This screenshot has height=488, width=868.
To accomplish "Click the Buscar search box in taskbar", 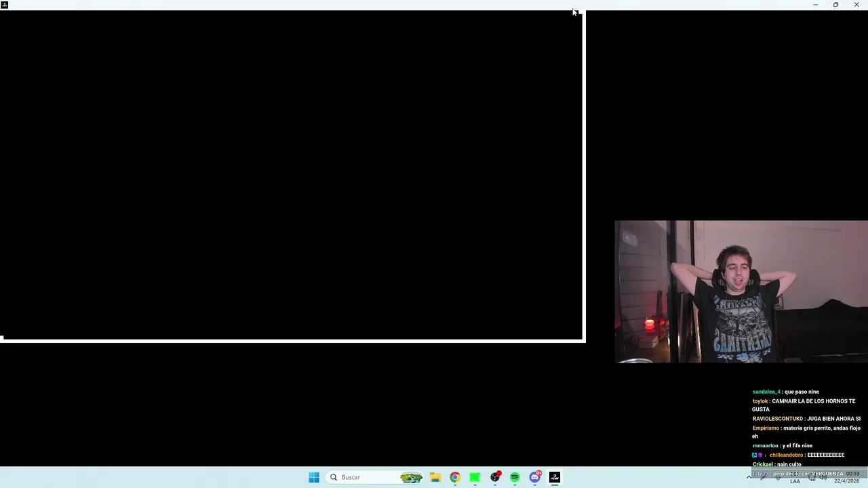I will (x=376, y=477).
